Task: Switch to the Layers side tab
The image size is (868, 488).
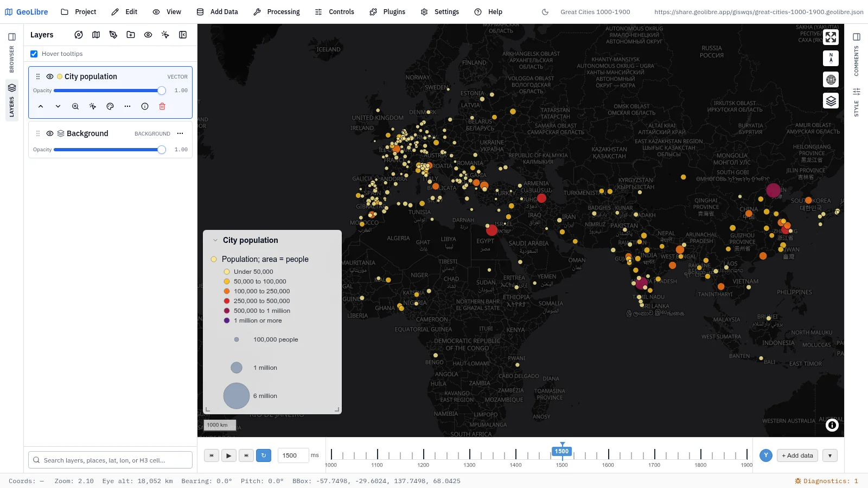Action: 12,100
